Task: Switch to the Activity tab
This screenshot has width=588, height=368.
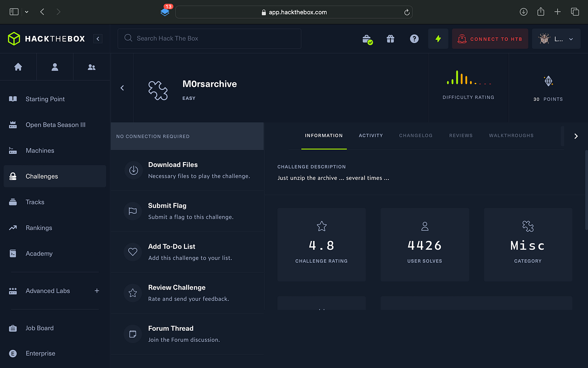Action: tap(371, 135)
